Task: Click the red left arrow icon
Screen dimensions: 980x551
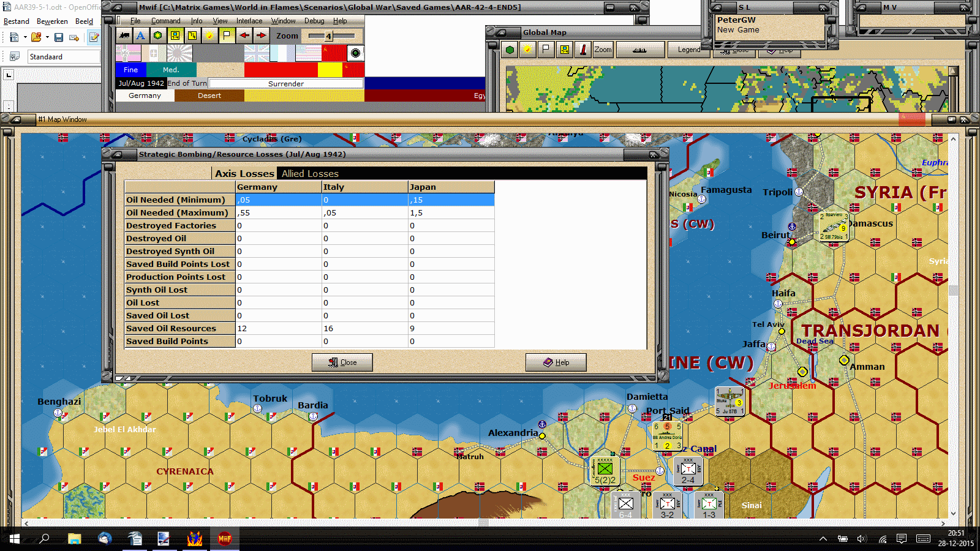Action: [x=244, y=36]
